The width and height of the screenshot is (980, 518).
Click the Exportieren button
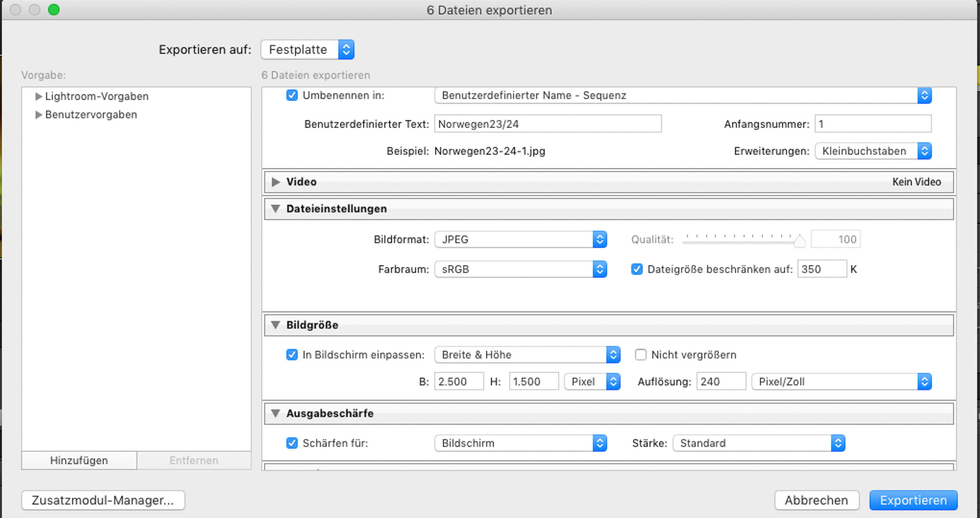click(913, 500)
